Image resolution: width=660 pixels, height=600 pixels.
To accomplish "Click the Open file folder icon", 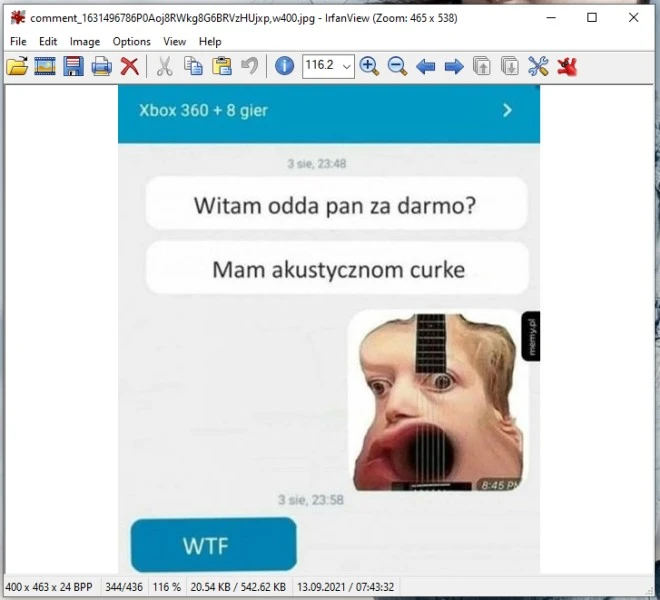I will pyautogui.click(x=17, y=66).
